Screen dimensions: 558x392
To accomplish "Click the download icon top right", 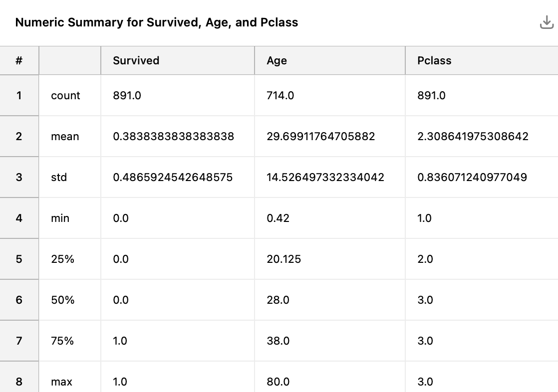I will point(547,22).
